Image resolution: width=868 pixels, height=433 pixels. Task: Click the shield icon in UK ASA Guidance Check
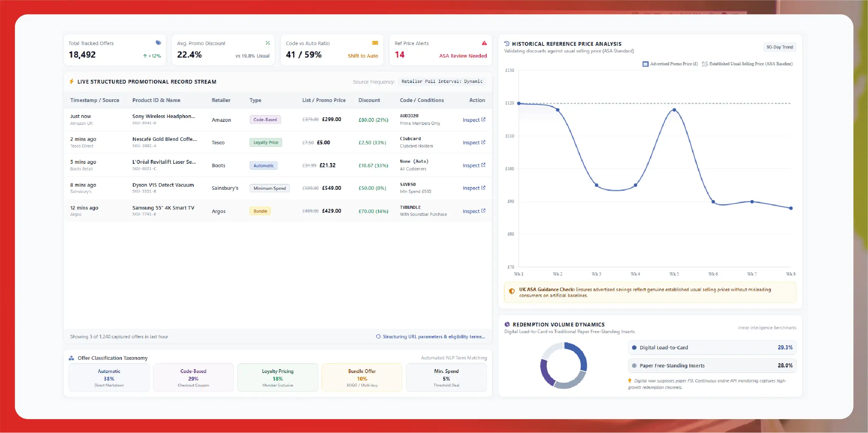[512, 291]
